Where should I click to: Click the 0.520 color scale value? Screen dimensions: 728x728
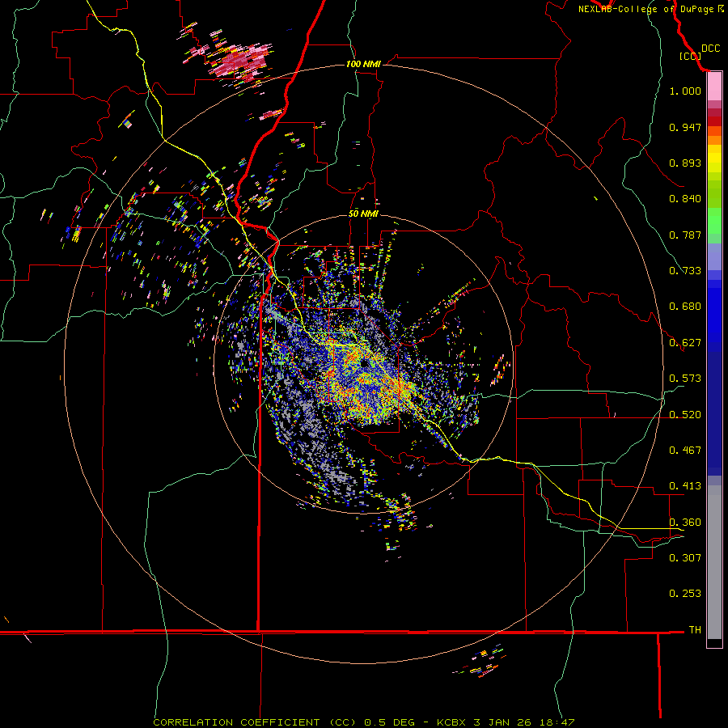685,415
